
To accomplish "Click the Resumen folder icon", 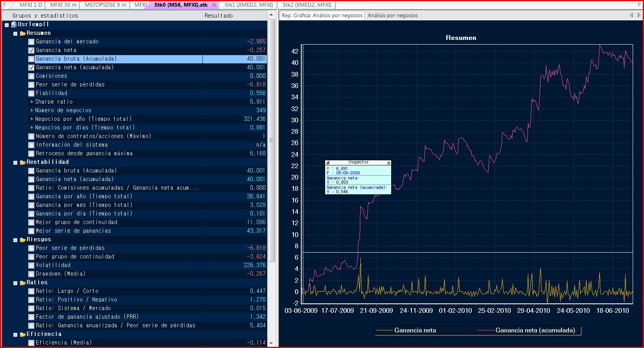I will [x=23, y=33].
